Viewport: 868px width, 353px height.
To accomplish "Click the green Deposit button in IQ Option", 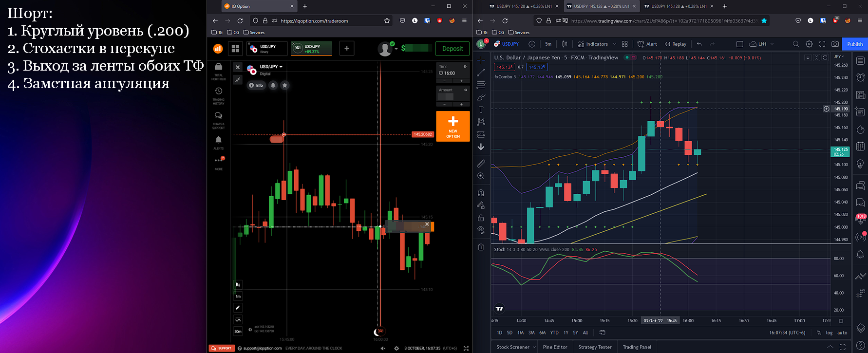I will tap(453, 49).
